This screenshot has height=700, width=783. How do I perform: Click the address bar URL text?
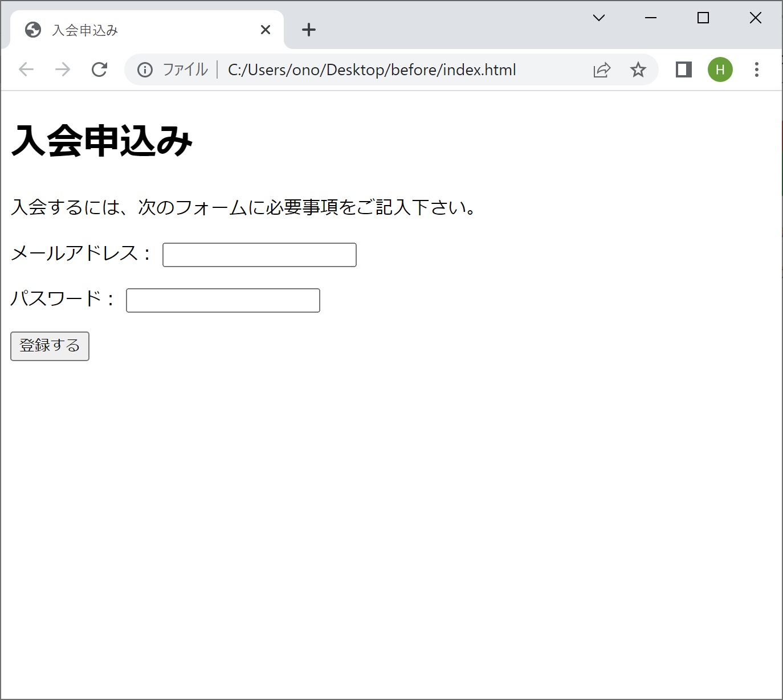372,69
